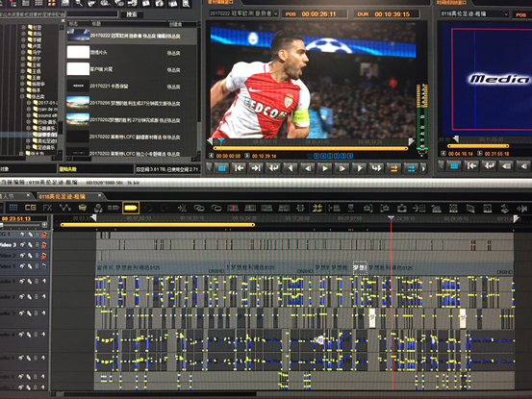Screen dimensions: 532x399
Task: Go to out point in source monitor
Action: point(256,168)
